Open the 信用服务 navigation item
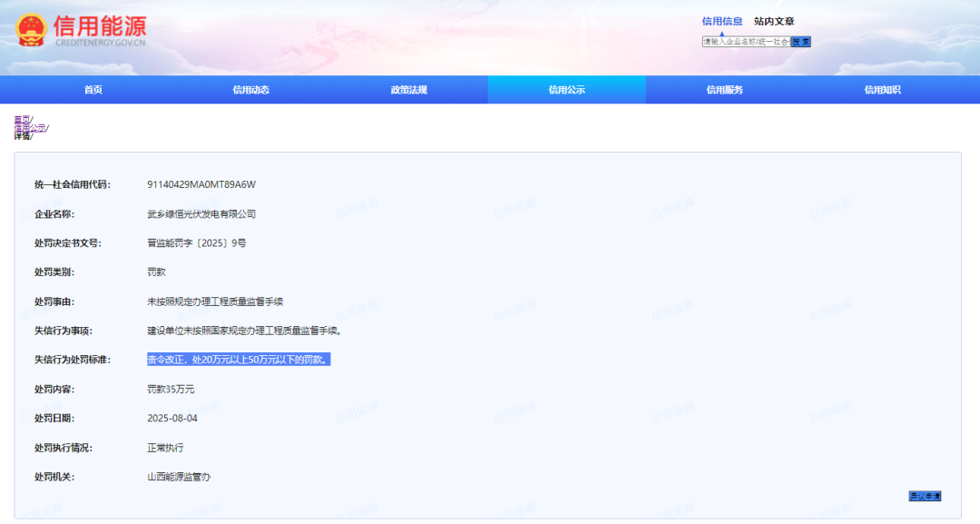Screen dimensions: 980x524 (x=724, y=90)
